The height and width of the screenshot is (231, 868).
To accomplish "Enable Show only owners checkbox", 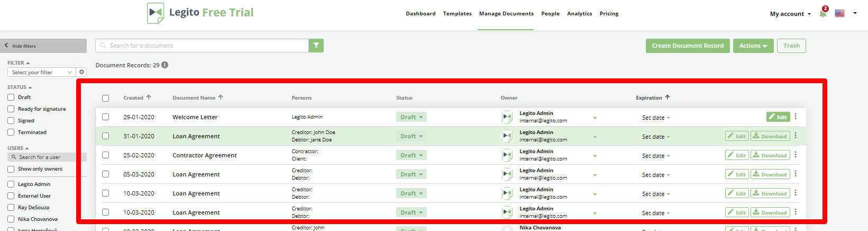I will (11, 169).
